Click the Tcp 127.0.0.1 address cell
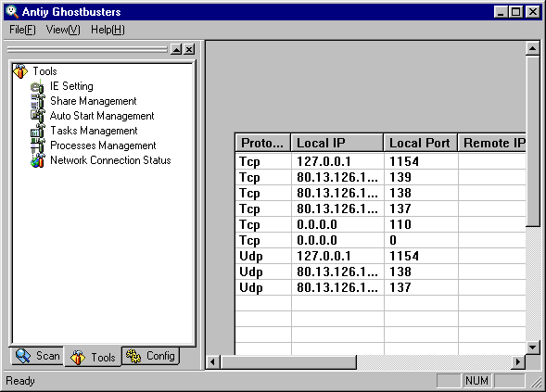 [337, 161]
